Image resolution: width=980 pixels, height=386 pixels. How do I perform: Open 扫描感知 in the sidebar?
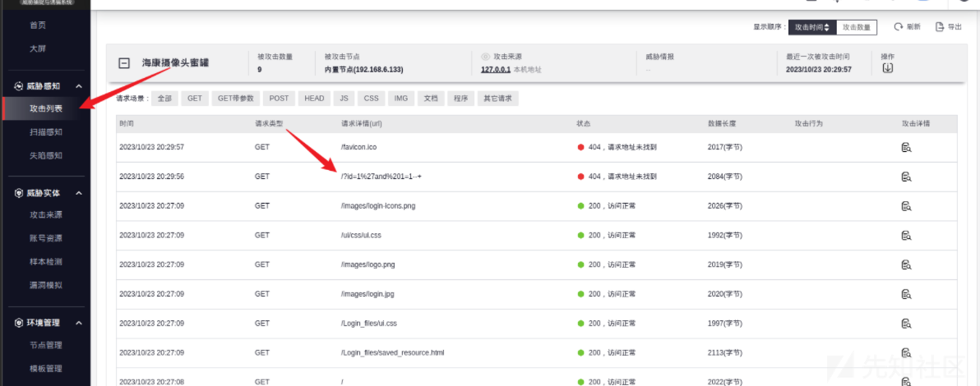coord(45,131)
